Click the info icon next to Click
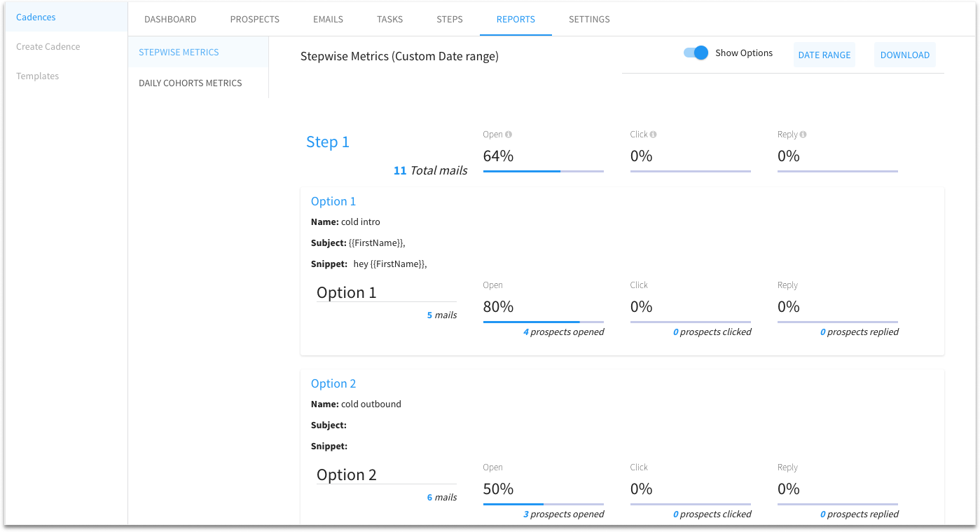 pos(653,135)
